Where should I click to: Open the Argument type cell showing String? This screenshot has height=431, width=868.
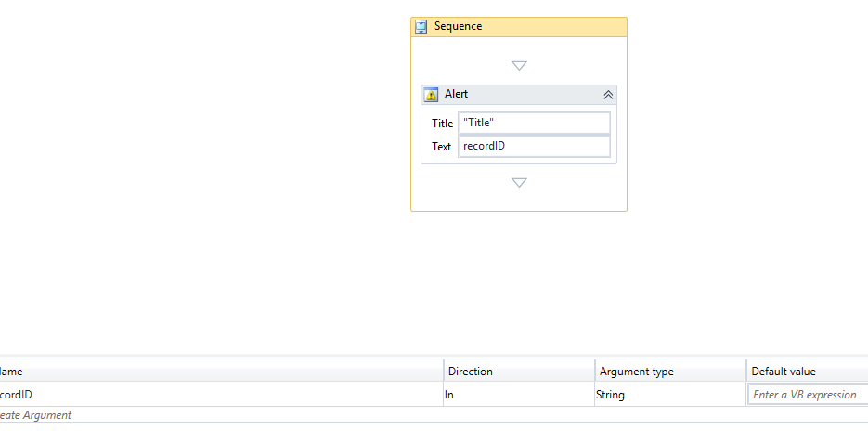[670, 395]
